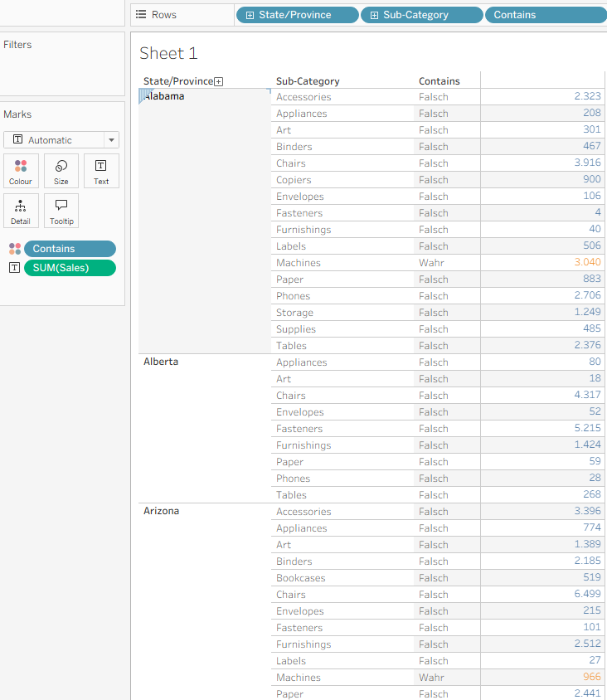Select the Alabama row header
Screen dimensions: 607x700
[164, 96]
